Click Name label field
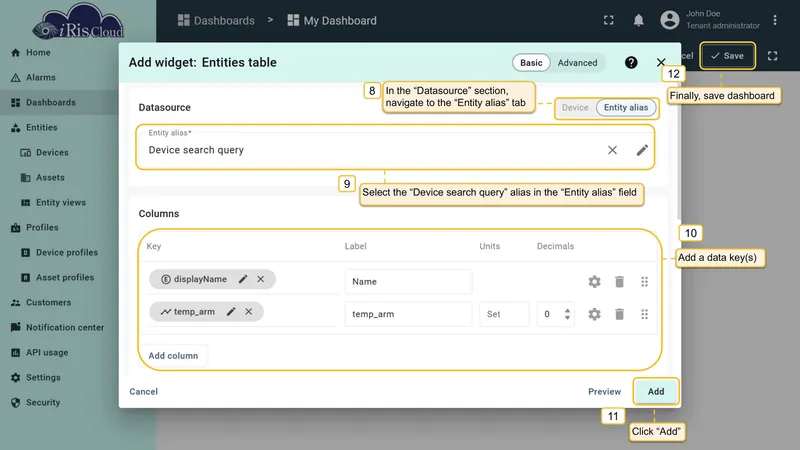 408,282
